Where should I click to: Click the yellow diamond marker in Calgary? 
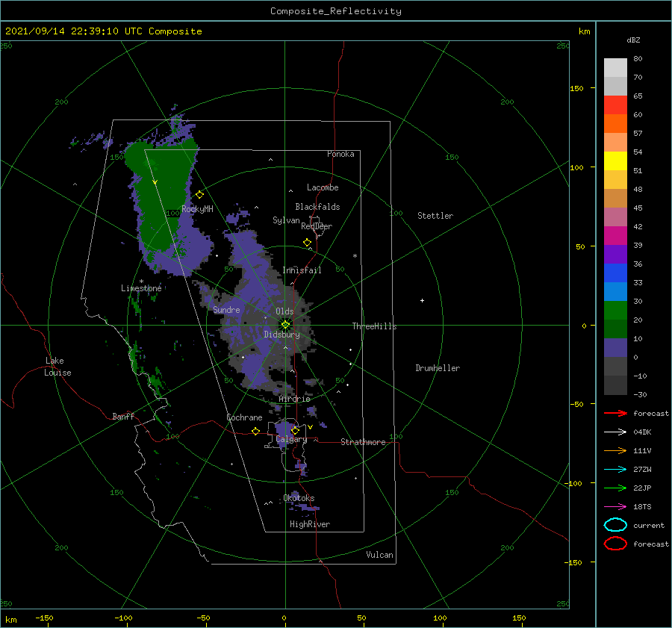pyautogui.click(x=295, y=430)
